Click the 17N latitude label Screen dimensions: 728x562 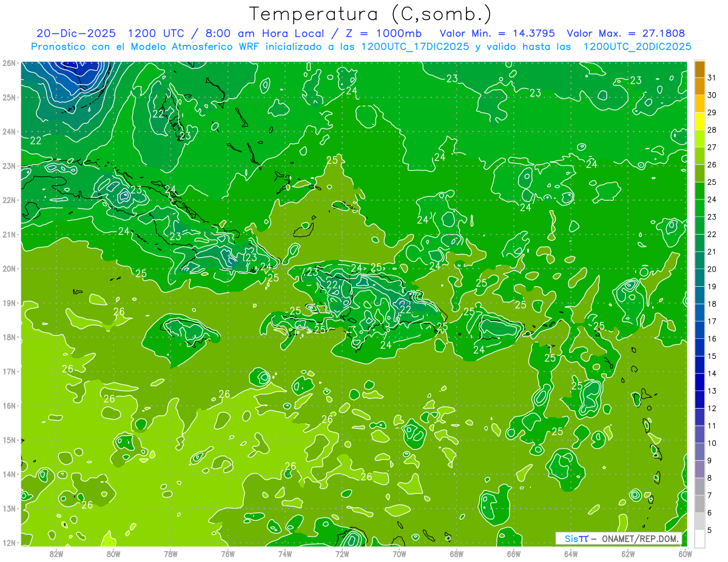click(x=8, y=371)
